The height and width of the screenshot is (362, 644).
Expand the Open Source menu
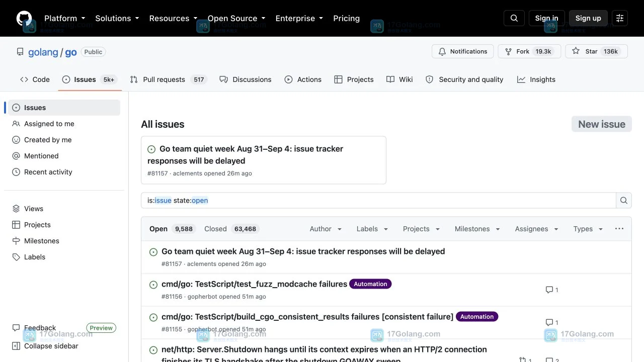pyautogui.click(x=236, y=18)
